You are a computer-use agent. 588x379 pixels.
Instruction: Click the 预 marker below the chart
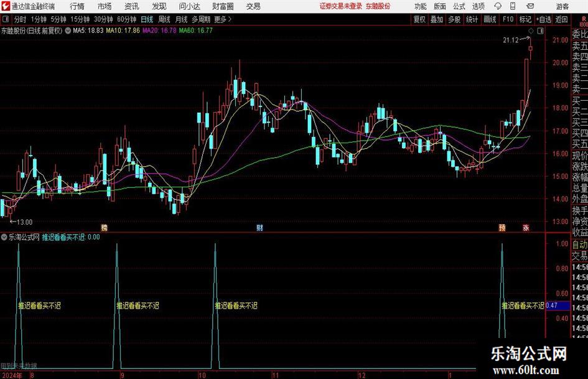click(x=502, y=228)
